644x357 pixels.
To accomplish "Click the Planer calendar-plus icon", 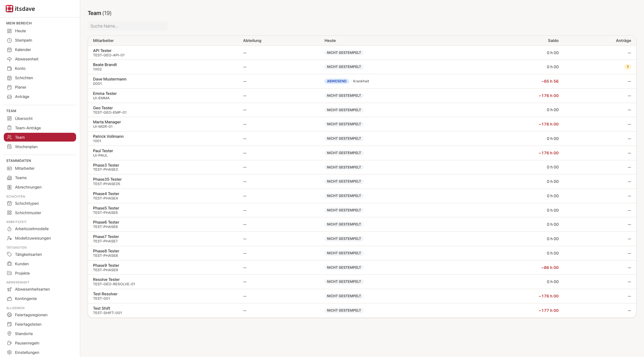I will (x=9, y=87).
